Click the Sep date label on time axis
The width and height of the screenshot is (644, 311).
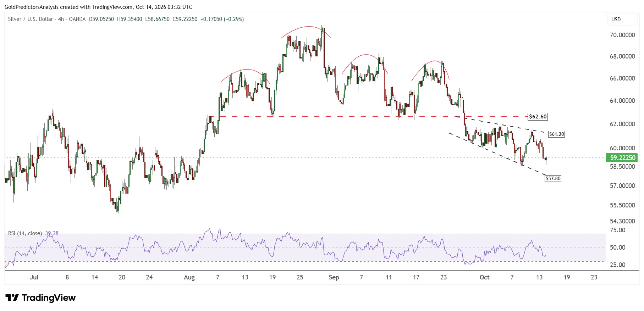click(x=334, y=278)
